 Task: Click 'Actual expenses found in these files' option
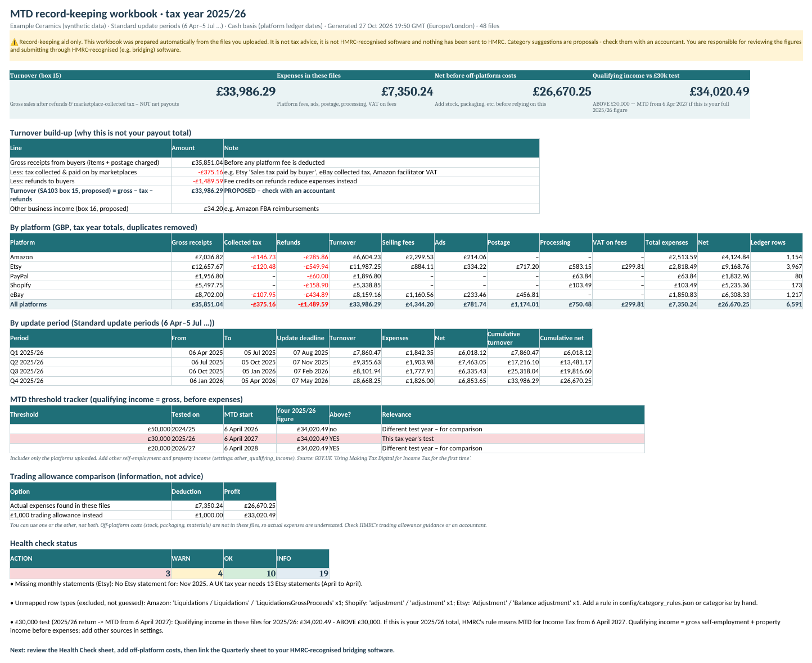click(x=91, y=506)
